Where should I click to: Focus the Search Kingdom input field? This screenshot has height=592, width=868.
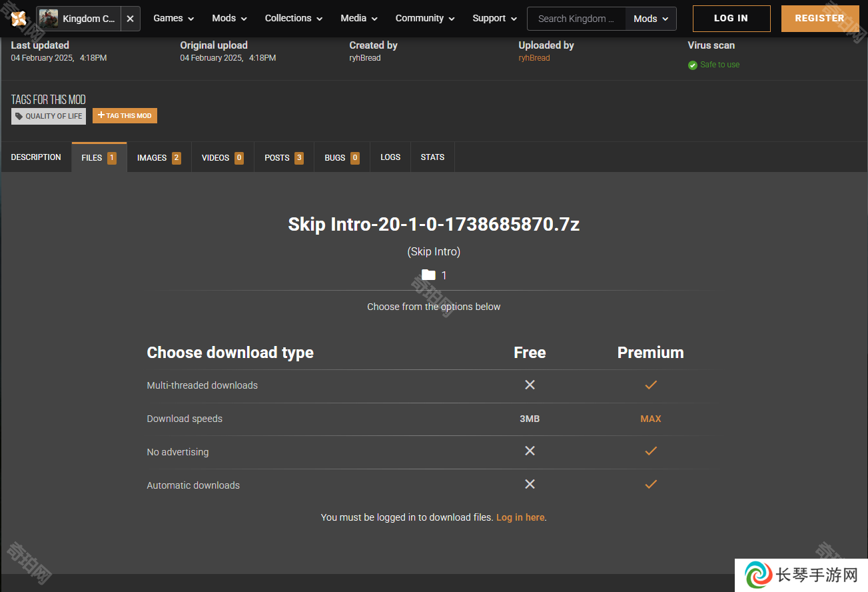(576, 19)
